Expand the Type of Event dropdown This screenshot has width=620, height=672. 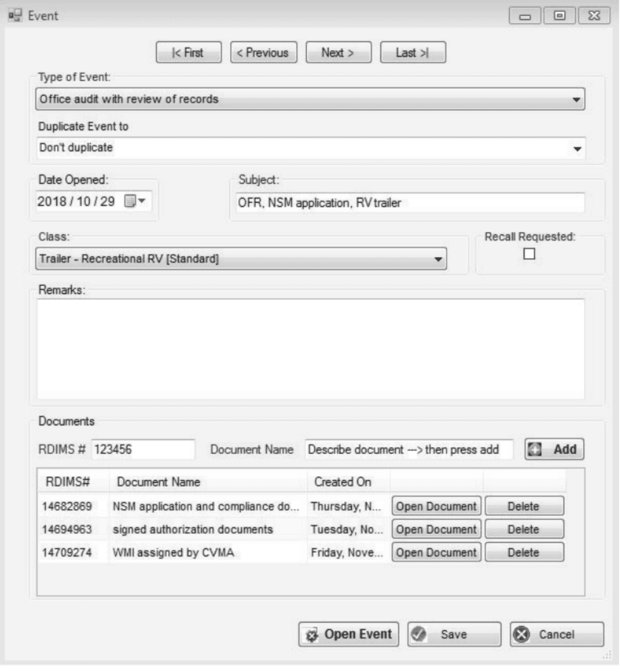pyautogui.click(x=576, y=100)
